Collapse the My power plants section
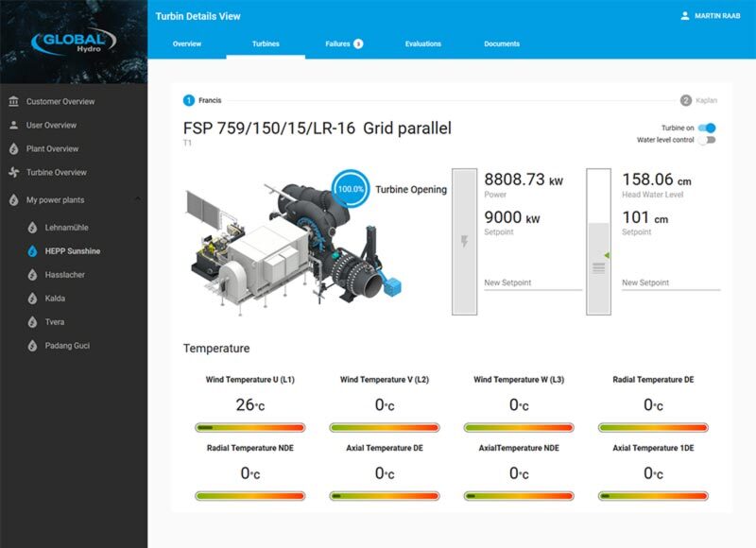This screenshot has height=548, width=756. tap(138, 199)
